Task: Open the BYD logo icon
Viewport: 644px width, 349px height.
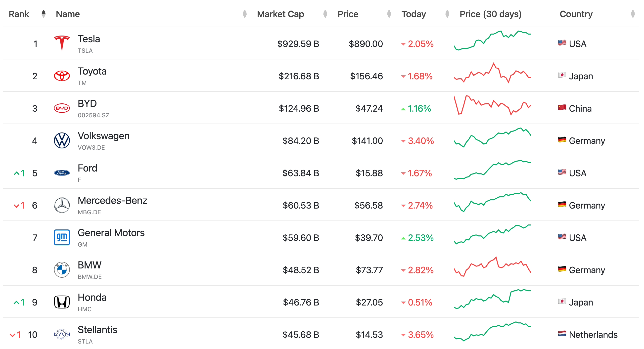Action: pos(62,108)
